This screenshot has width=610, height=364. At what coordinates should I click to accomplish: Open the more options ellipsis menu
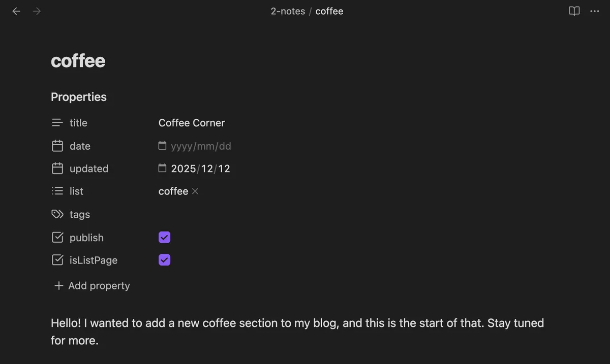595,11
